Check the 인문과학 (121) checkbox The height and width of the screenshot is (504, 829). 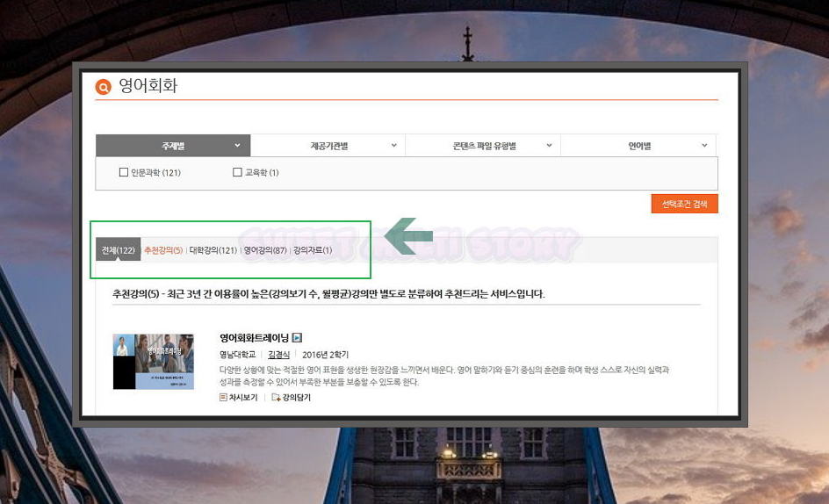tap(124, 172)
